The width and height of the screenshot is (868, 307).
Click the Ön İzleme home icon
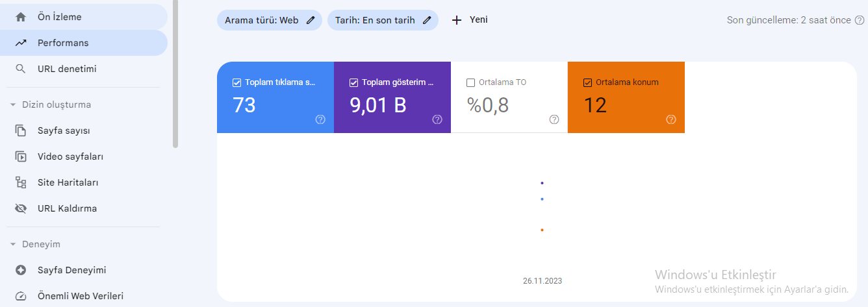coord(21,17)
